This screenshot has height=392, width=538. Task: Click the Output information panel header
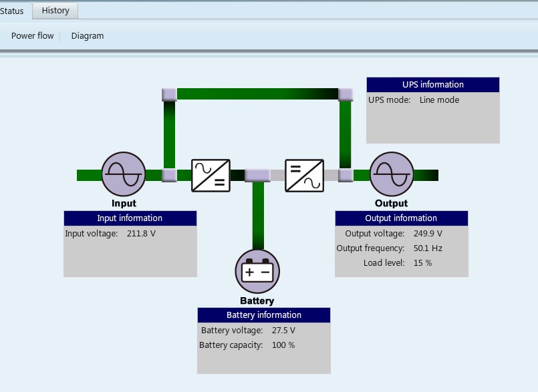[x=401, y=218]
